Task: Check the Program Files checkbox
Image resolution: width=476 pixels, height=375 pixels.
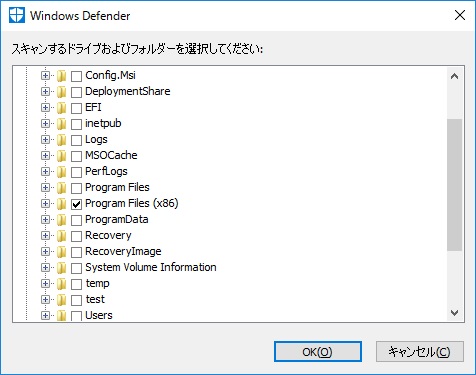Action: (x=76, y=188)
